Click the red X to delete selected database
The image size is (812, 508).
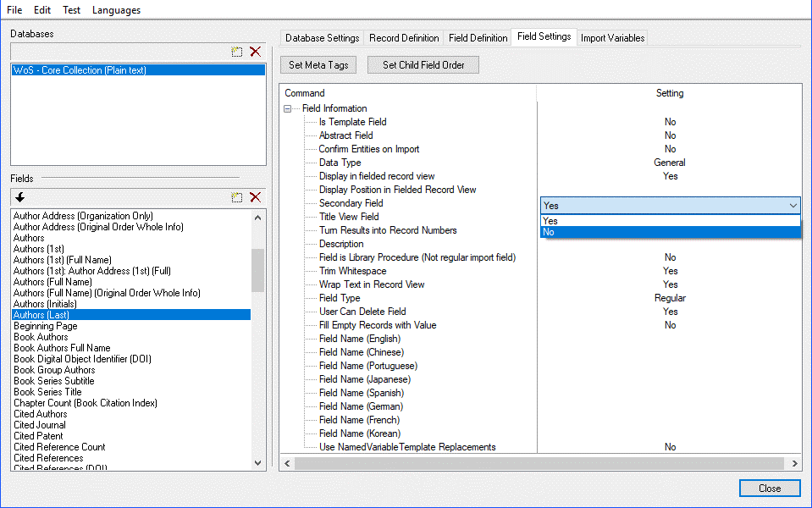(256, 52)
